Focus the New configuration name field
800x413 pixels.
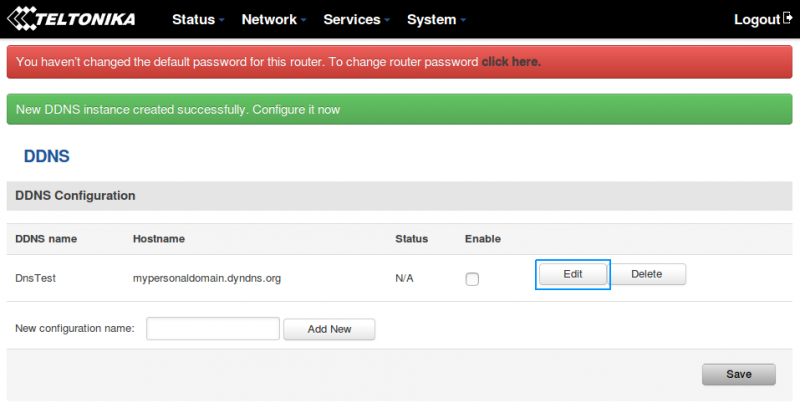tap(213, 329)
